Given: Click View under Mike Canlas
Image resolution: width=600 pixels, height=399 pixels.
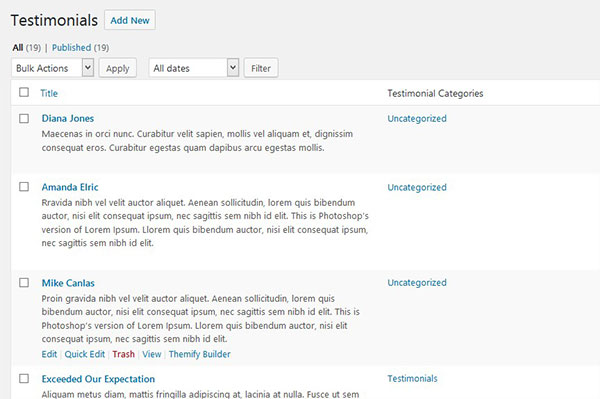Looking at the screenshot, I should 152,354.
